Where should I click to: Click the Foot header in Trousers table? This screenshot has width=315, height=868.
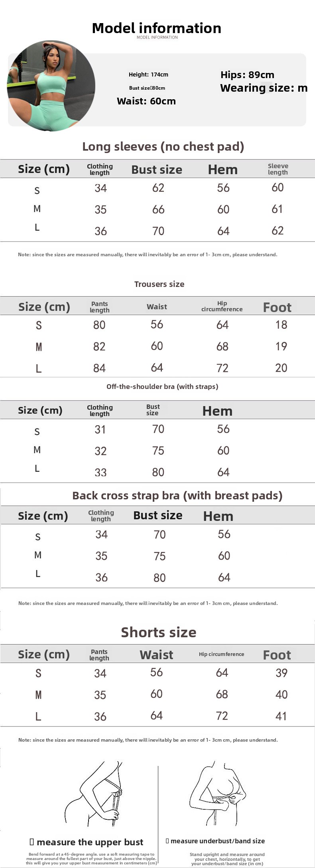(x=277, y=307)
